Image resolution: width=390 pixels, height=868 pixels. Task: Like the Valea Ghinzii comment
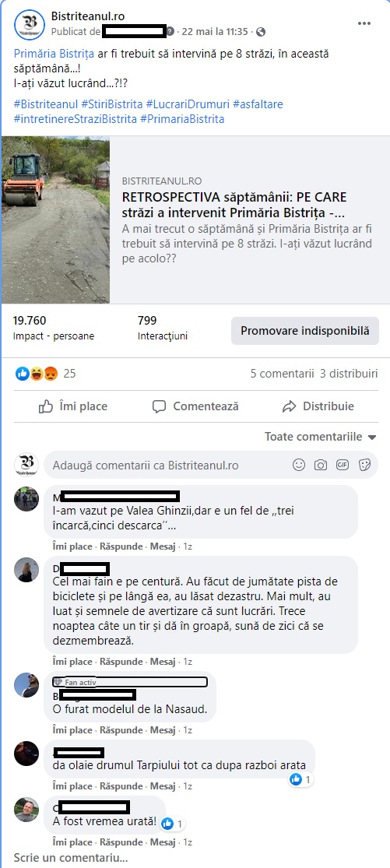coord(72,546)
